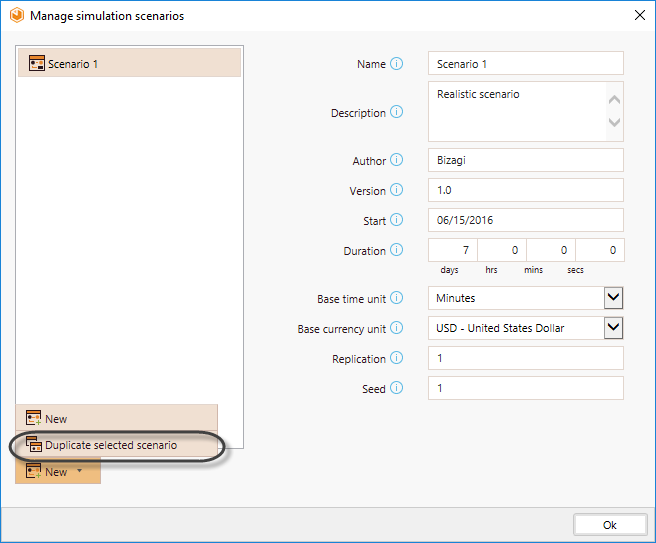This screenshot has height=543, width=656.
Task: Click the Seed input field
Action: point(525,388)
